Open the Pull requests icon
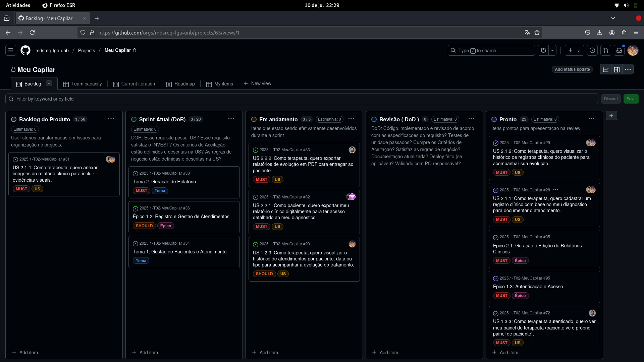The height and width of the screenshot is (362, 644). 606,50
